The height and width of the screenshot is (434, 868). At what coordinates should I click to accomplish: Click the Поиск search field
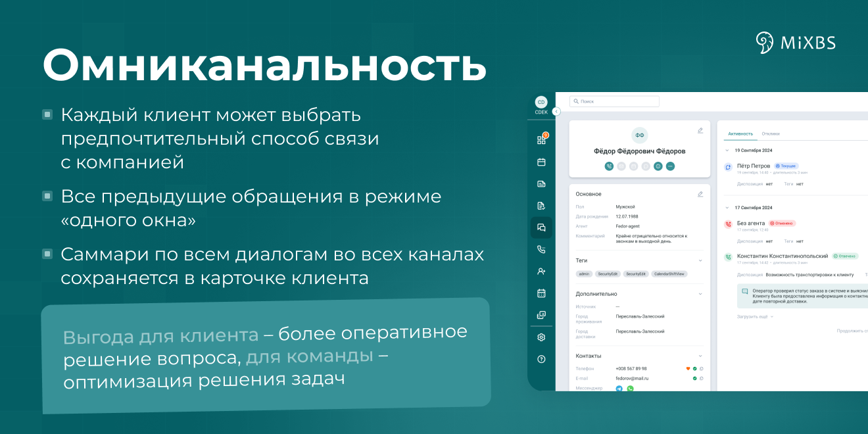(x=614, y=101)
